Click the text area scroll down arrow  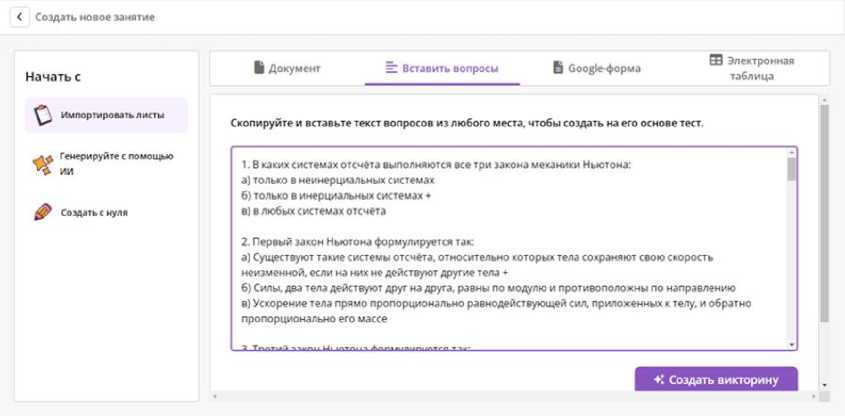[x=791, y=345]
